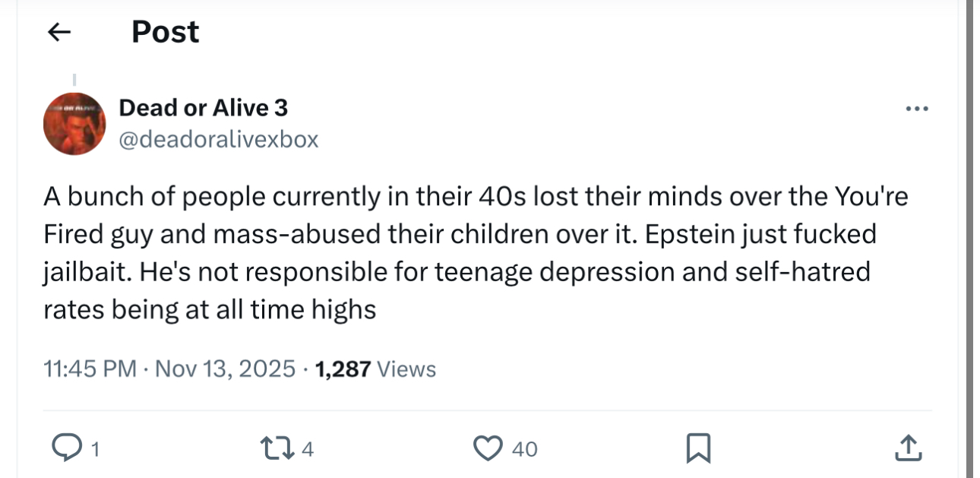Click the thread connector line above the avatar
This screenshot has height=478, width=980.
[x=74, y=79]
